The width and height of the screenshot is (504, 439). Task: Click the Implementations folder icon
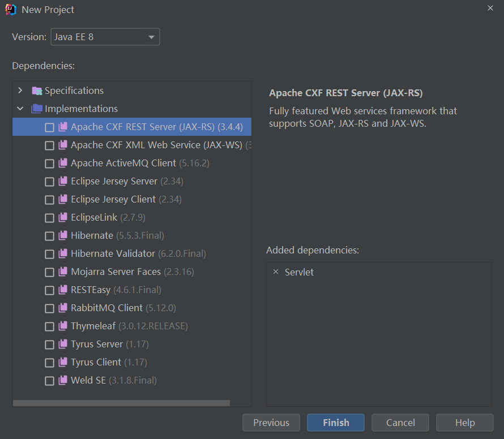37,109
